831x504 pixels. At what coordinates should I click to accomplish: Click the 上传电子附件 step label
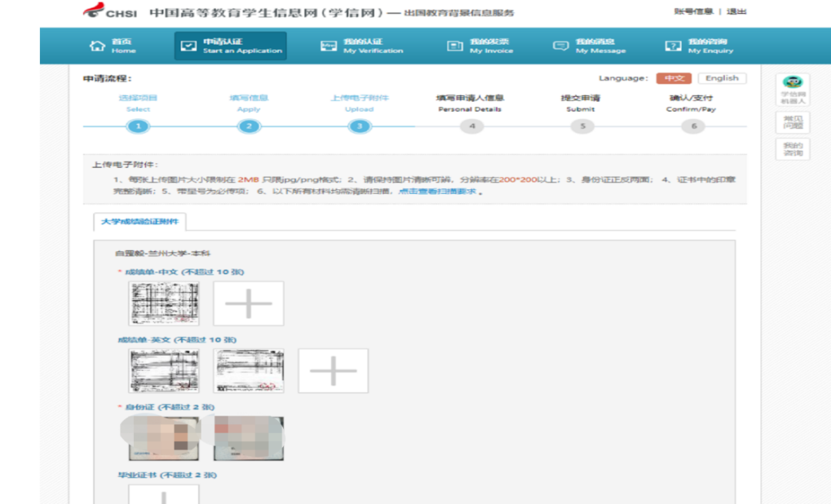[x=359, y=98]
